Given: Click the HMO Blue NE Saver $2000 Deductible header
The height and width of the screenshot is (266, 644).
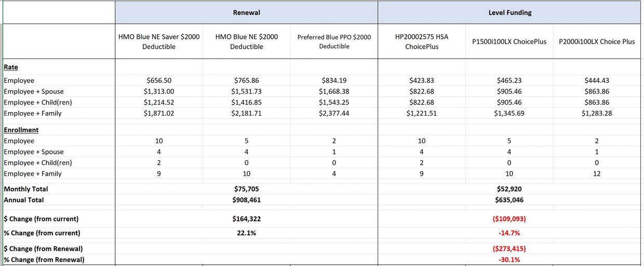Looking at the screenshot, I should 159,41.
